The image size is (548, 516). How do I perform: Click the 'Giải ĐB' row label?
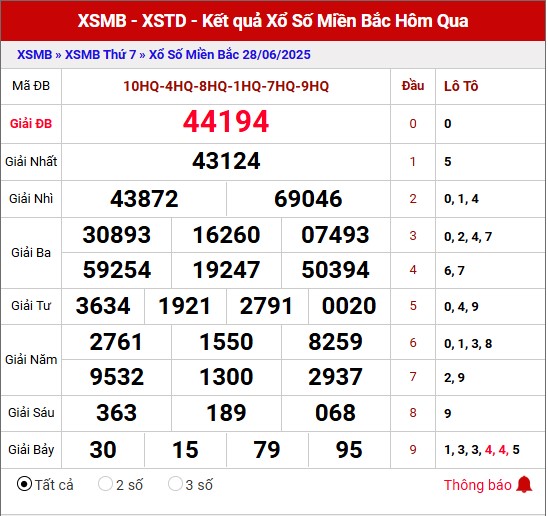tap(31, 123)
